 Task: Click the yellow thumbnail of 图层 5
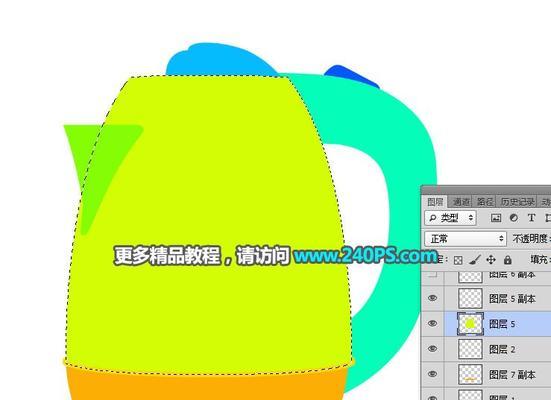(470, 324)
